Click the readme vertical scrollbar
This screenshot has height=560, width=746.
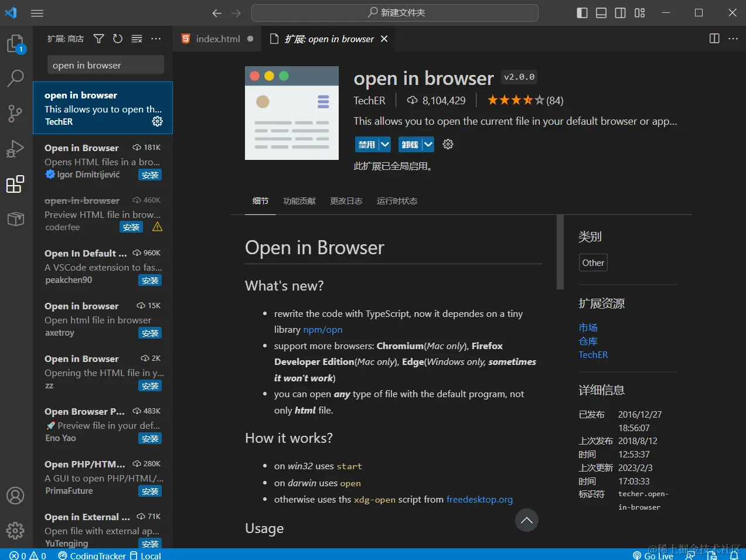pos(560,252)
